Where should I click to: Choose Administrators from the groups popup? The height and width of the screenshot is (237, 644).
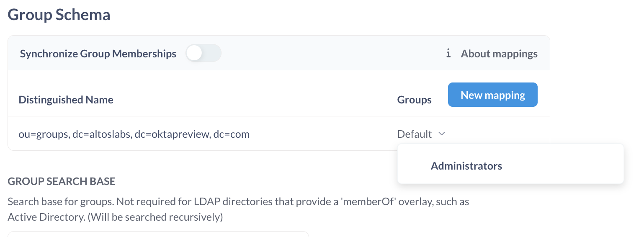[x=466, y=166]
